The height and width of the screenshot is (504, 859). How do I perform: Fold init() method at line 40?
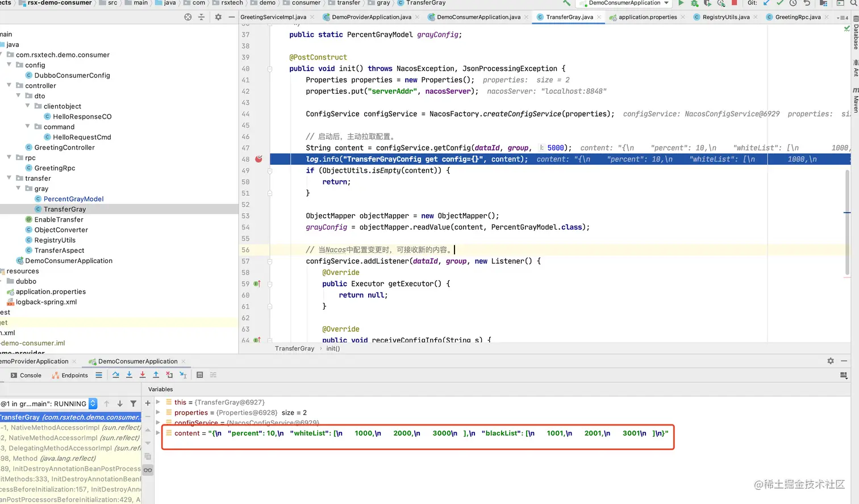[x=270, y=69]
